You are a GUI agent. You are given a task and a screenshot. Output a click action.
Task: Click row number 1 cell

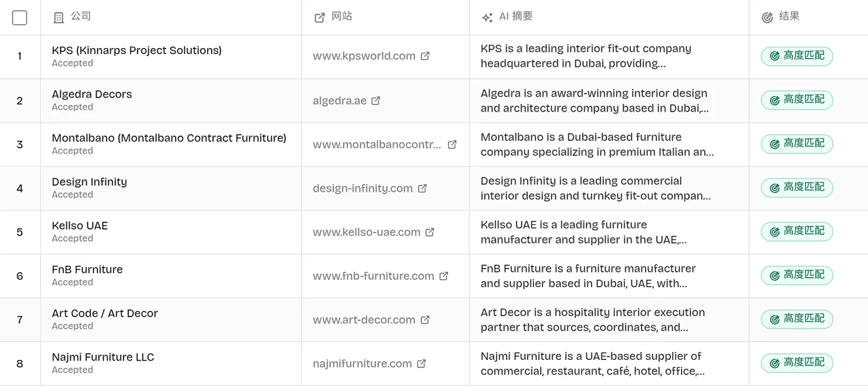(x=19, y=57)
